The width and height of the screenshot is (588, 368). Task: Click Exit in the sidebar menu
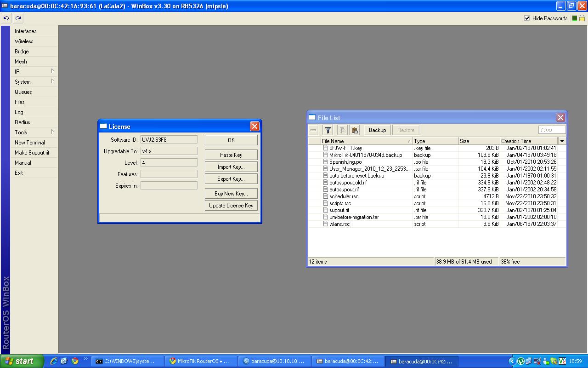tap(34, 173)
